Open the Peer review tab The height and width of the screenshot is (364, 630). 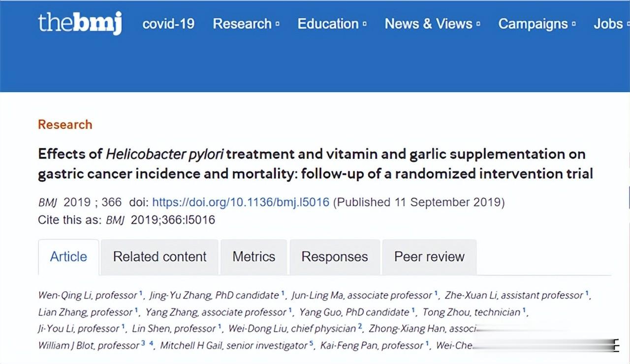429,257
